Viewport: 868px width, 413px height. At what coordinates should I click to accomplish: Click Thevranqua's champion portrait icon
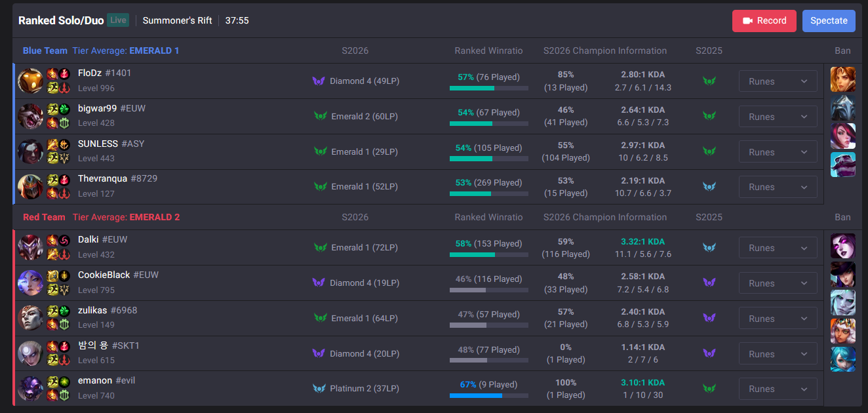pyautogui.click(x=30, y=187)
